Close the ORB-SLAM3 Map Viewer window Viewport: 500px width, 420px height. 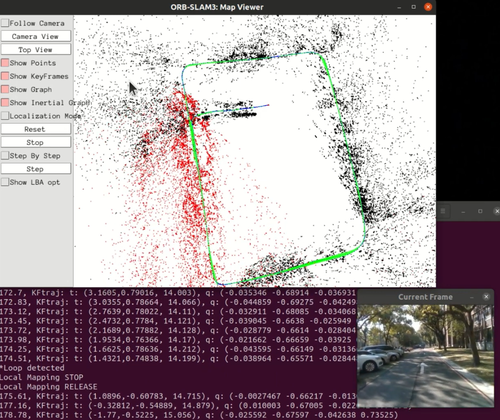tap(428, 7)
